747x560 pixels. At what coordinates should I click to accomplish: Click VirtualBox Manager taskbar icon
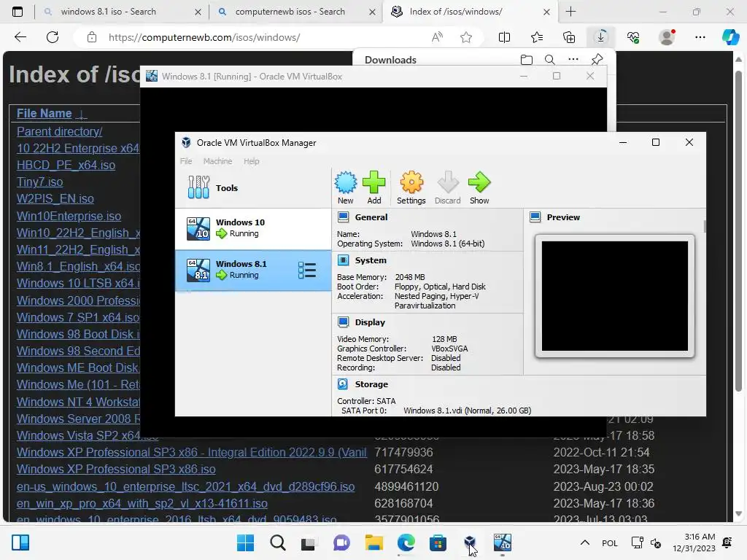[470, 542]
